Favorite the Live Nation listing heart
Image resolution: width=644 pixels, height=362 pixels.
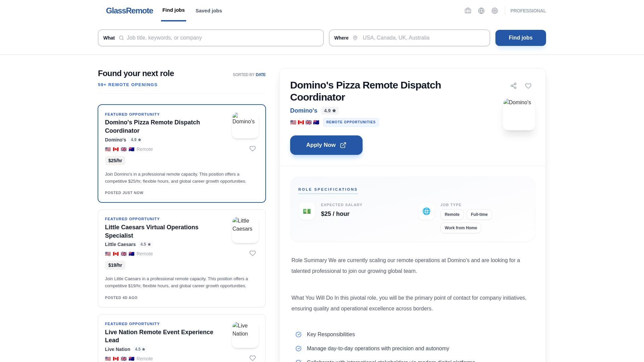click(x=253, y=358)
